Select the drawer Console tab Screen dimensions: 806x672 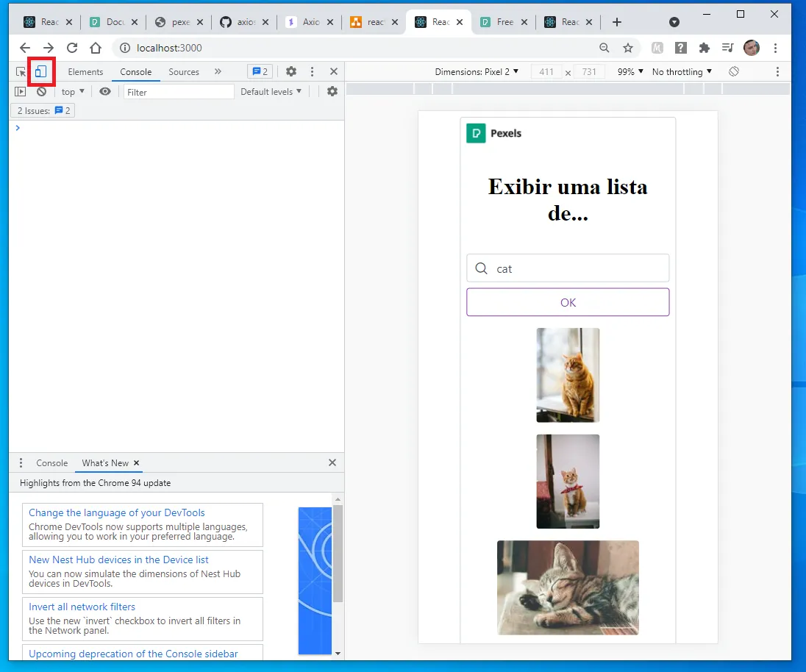pos(52,463)
